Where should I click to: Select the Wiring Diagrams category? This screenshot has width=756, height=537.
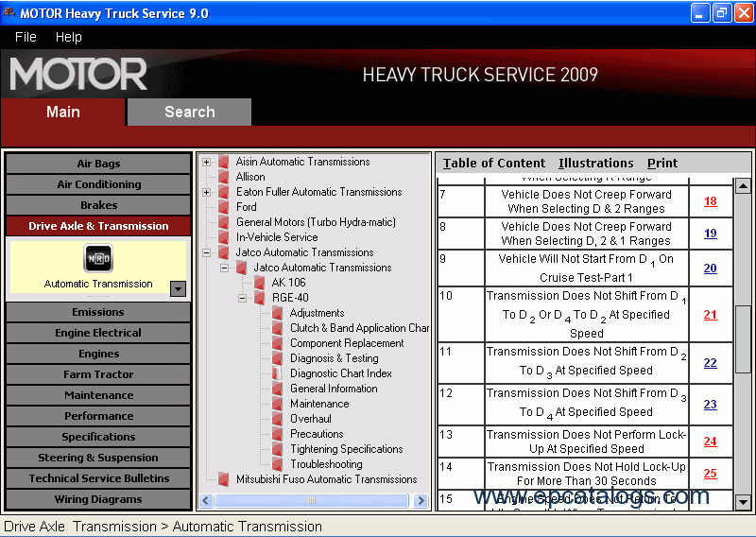pos(98,499)
